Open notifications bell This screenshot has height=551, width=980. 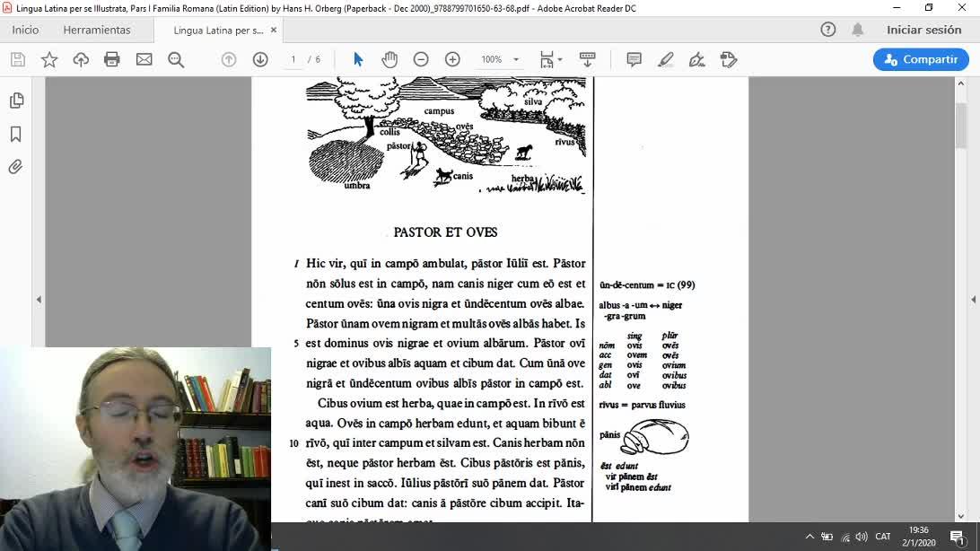858,30
